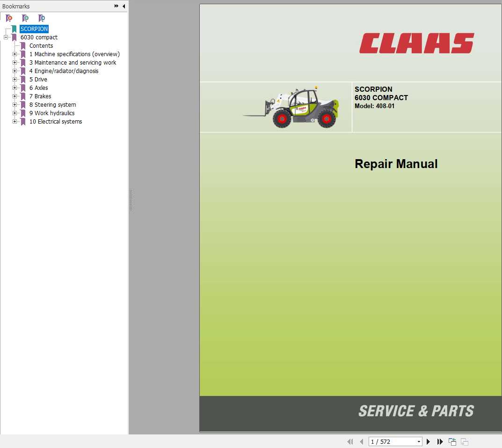Select the 6030 compact bookmark
Screen dimensions: 502x448
pyautogui.click(x=39, y=37)
